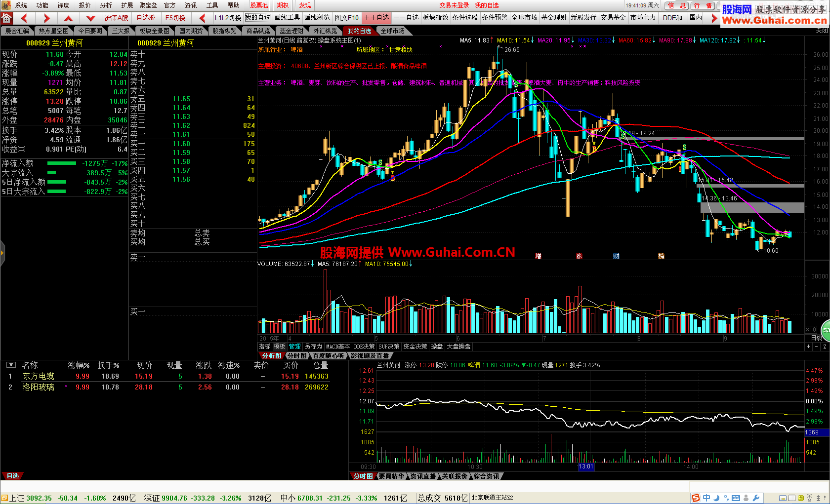
Task: Click the red left arrow back button
Action: click(x=24, y=18)
